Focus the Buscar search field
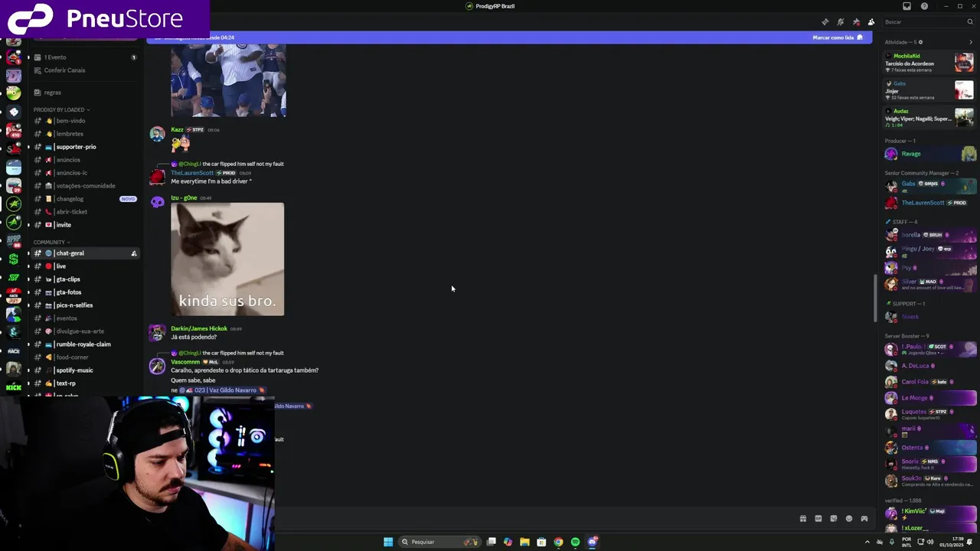Viewport: 980px width, 551px height. [928, 22]
